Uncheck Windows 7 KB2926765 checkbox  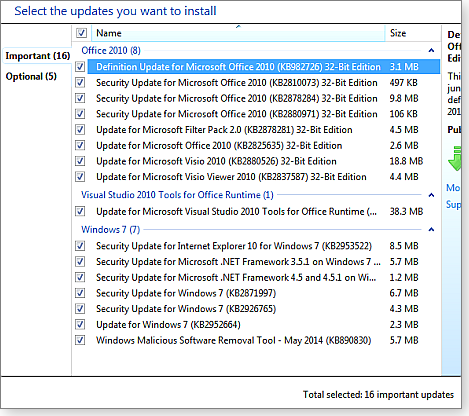(x=80, y=309)
